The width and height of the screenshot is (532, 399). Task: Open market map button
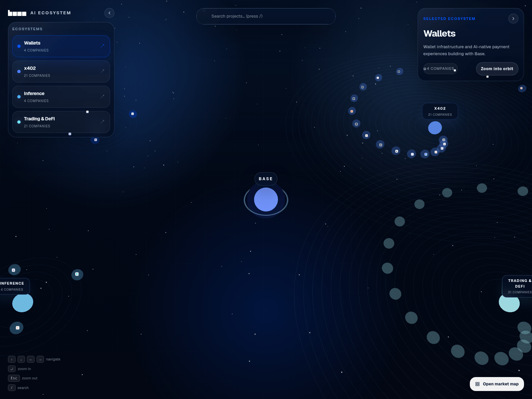pyautogui.click(x=497, y=384)
